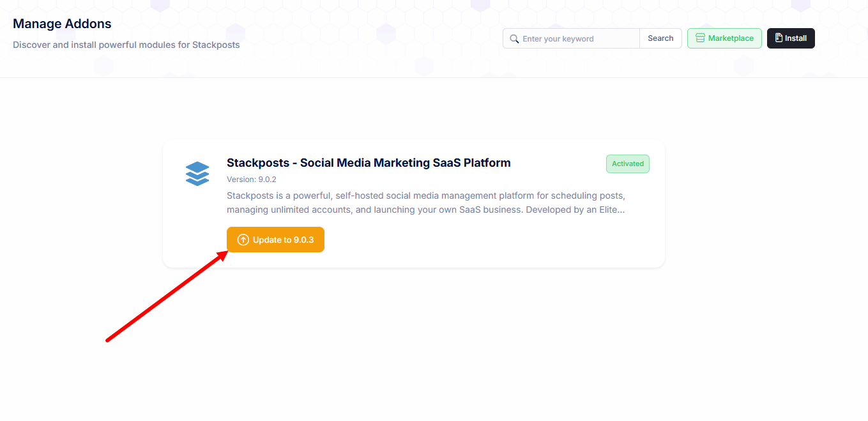Focus the "Enter your keyword" search field
This screenshot has height=421, width=868.
tap(578, 39)
